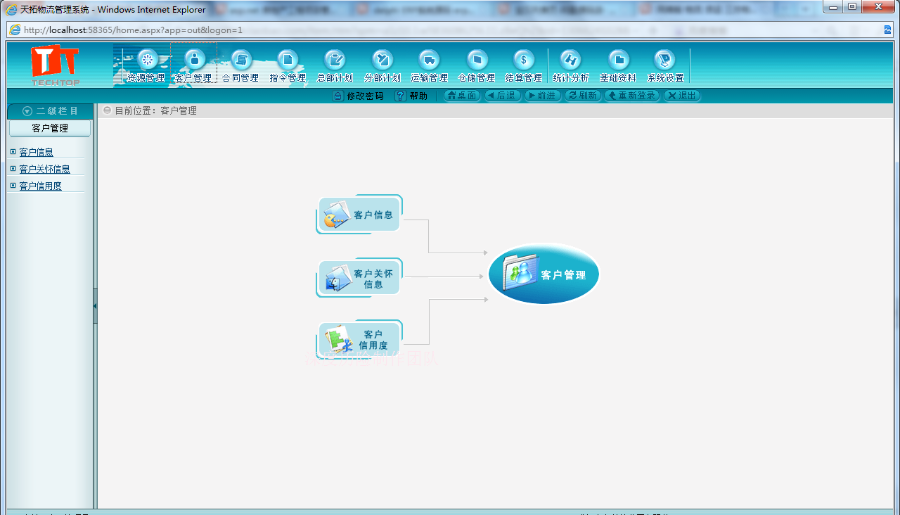Click the 刷新 refresh button
Viewport: 900px width, 515px height.
(x=583, y=96)
